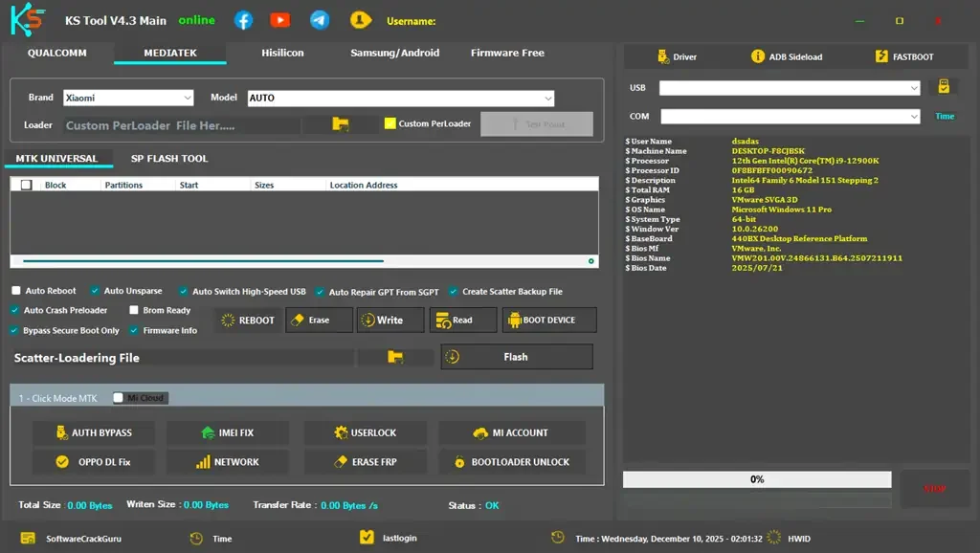
Task: Enable the Auto Reboot checkbox
Action: point(16,291)
